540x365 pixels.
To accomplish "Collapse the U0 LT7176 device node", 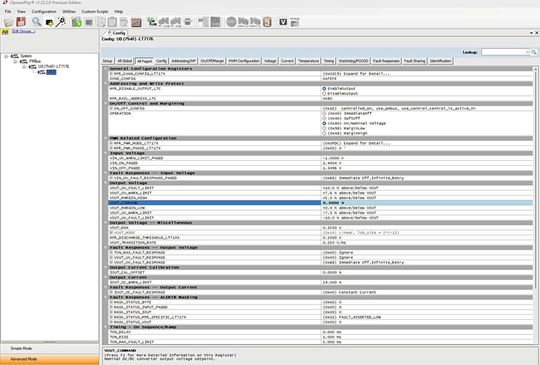I will (24, 66).
